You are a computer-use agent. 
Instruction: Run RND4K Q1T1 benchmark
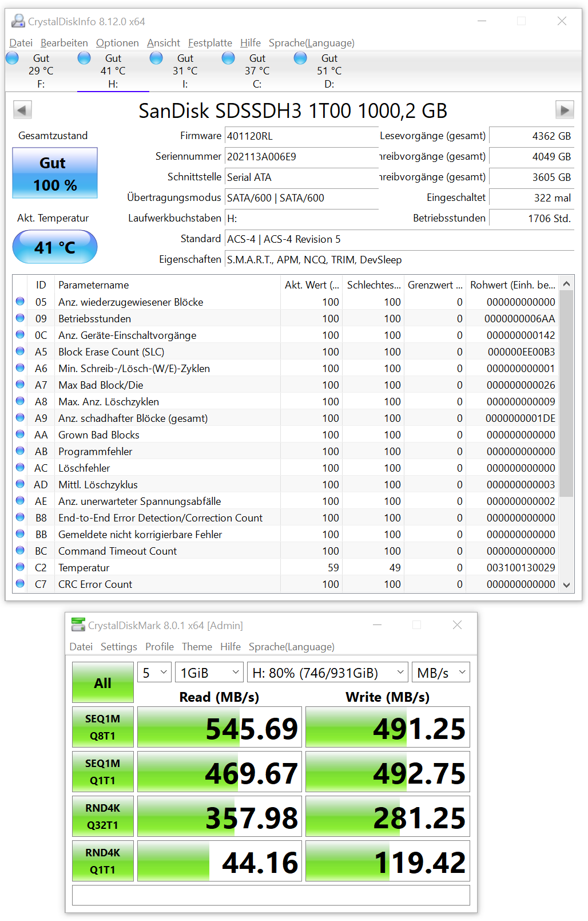[103, 861]
